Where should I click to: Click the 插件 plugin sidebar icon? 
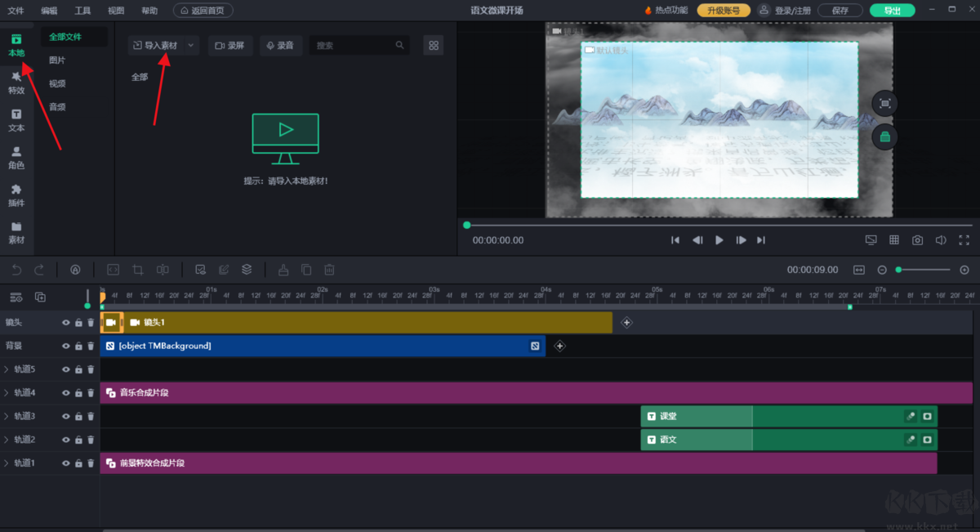point(16,195)
